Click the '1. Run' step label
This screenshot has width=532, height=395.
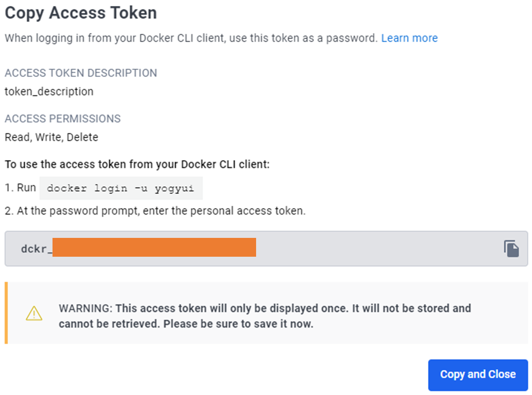pyautogui.click(x=20, y=188)
